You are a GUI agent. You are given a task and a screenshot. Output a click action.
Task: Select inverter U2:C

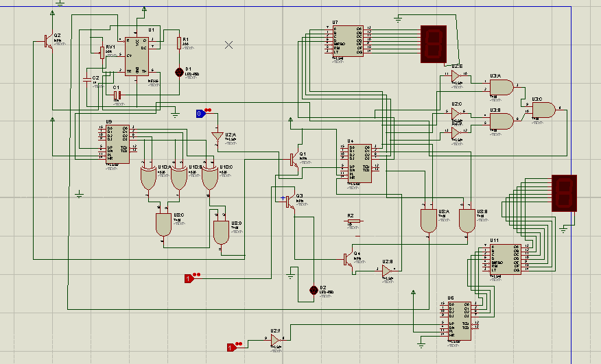(456, 113)
